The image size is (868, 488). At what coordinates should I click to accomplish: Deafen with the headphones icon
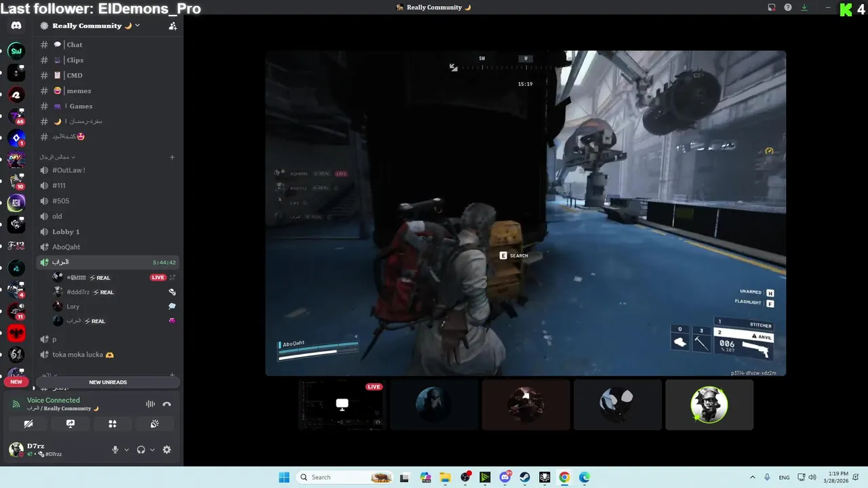click(141, 449)
